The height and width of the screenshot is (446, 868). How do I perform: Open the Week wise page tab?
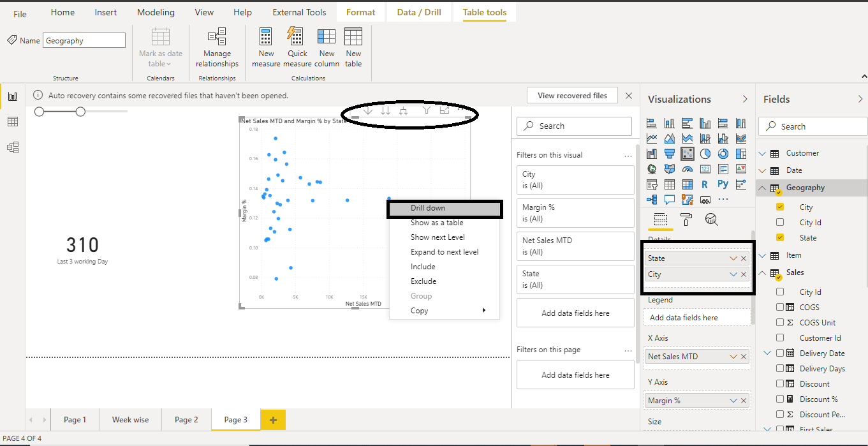[130, 419]
